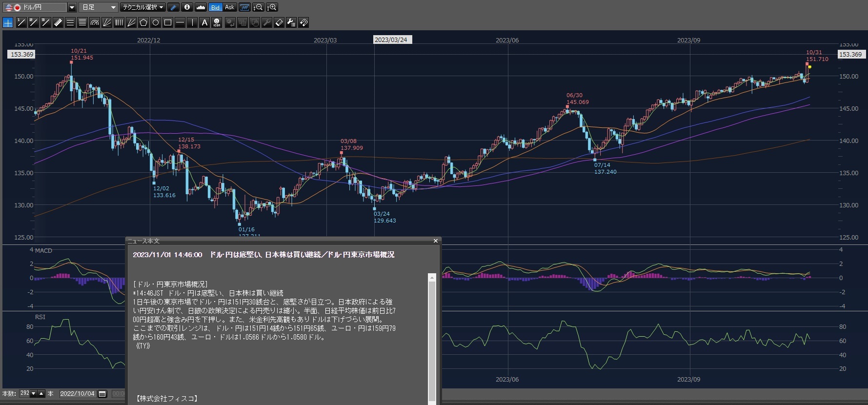
Task: Switch price display to Ask
Action: pyautogui.click(x=229, y=7)
